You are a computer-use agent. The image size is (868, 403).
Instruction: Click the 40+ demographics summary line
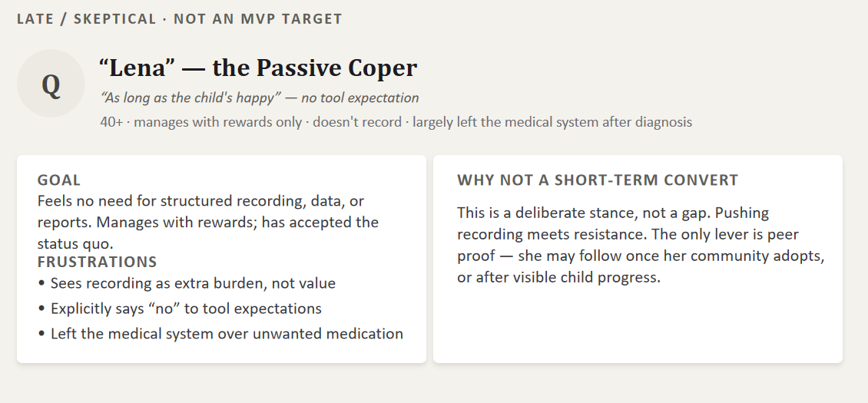(396, 122)
